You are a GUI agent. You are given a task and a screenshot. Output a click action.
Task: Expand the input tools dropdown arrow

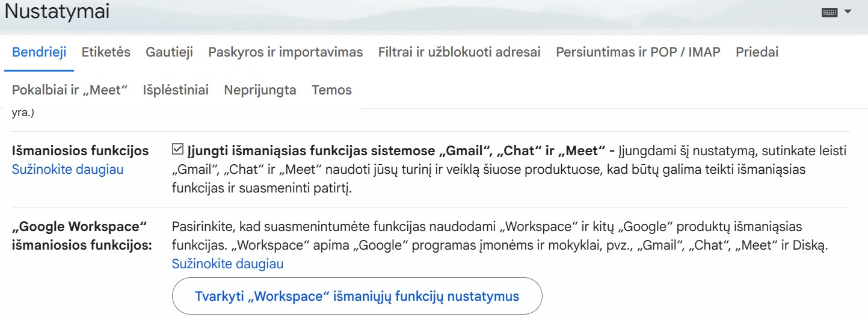click(x=848, y=11)
